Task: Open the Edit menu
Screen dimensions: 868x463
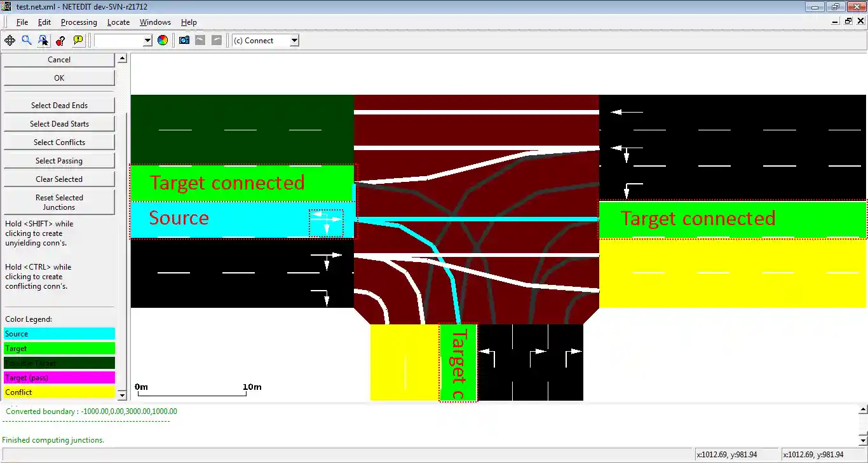Action: (44, 22)
